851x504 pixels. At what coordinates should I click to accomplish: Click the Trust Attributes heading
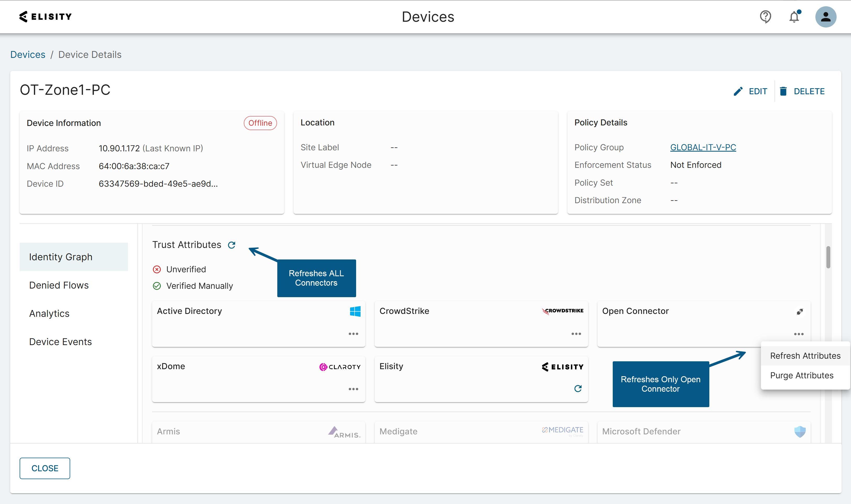(187, 245)
